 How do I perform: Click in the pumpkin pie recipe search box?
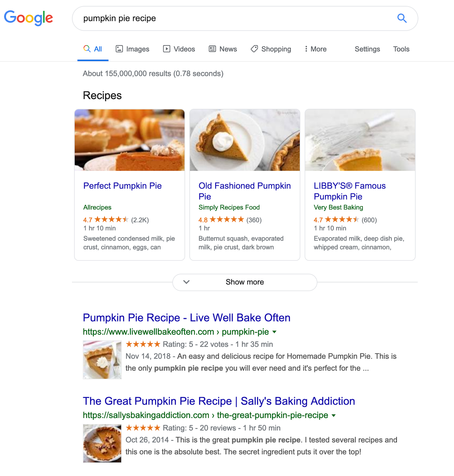tap(235, 18)
